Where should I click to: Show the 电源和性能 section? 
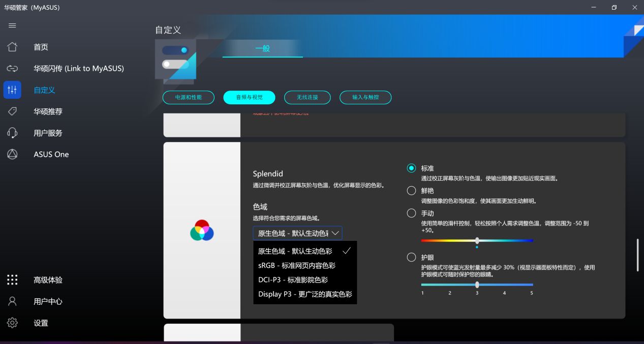(189, 97)
